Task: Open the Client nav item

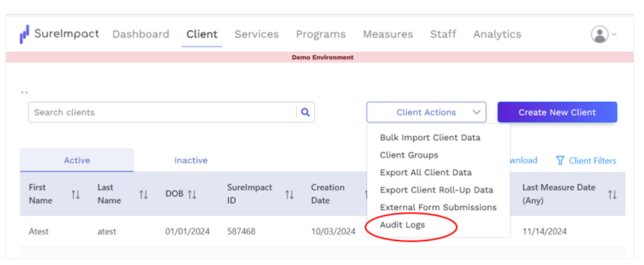Action: click(202, 34)
